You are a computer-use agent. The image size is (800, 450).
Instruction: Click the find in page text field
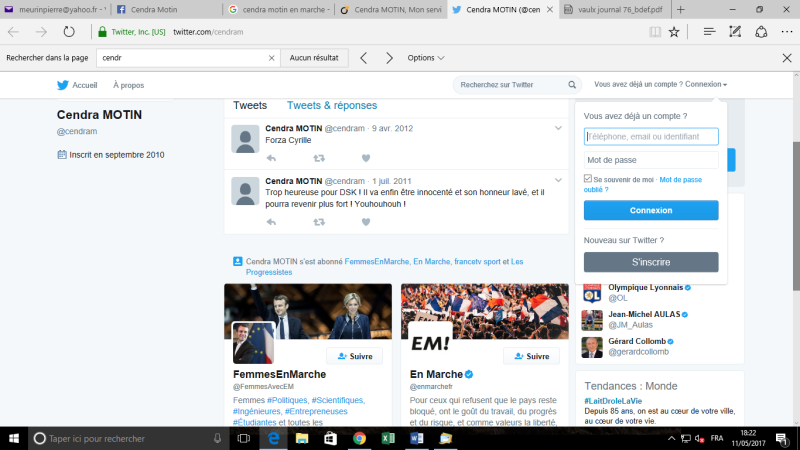tap(183, 58)
